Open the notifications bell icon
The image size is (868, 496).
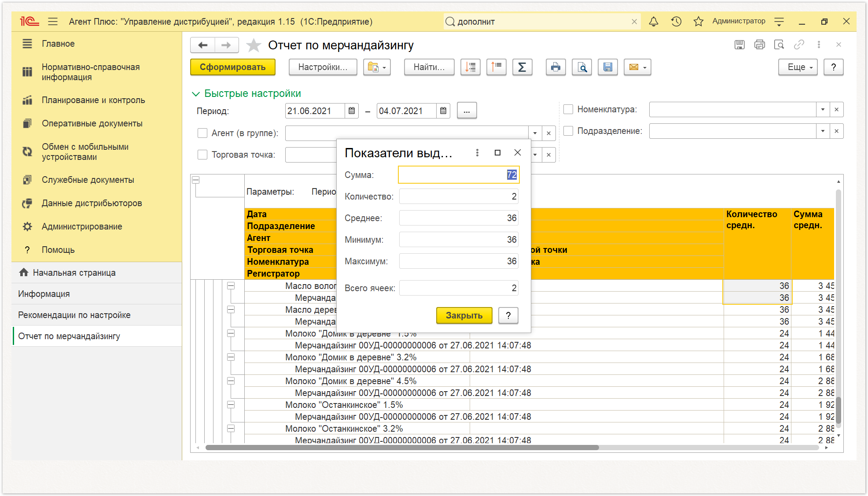point(654,21)
